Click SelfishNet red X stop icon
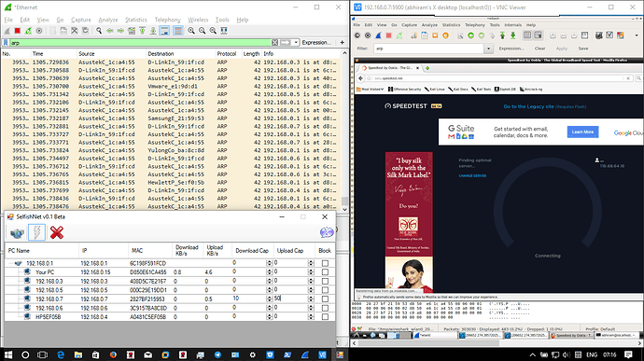This screenshot has height=361, width=644. click(x=57, y=233)
